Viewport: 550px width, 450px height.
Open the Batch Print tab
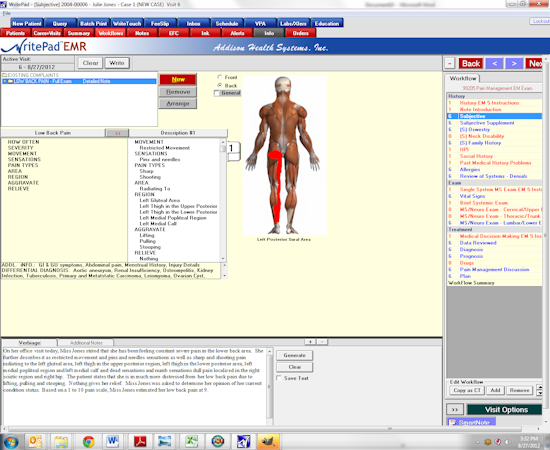point(93,23)
